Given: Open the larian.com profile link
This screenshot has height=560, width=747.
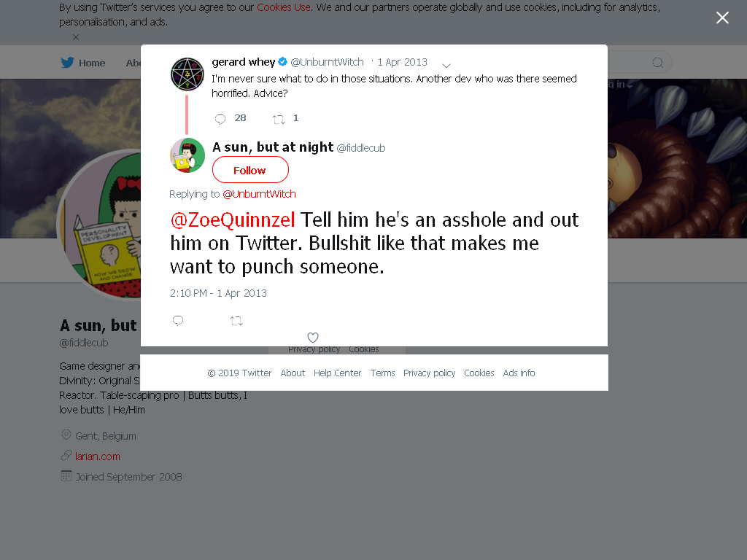Looking at the screenshot, I should 98,456.
